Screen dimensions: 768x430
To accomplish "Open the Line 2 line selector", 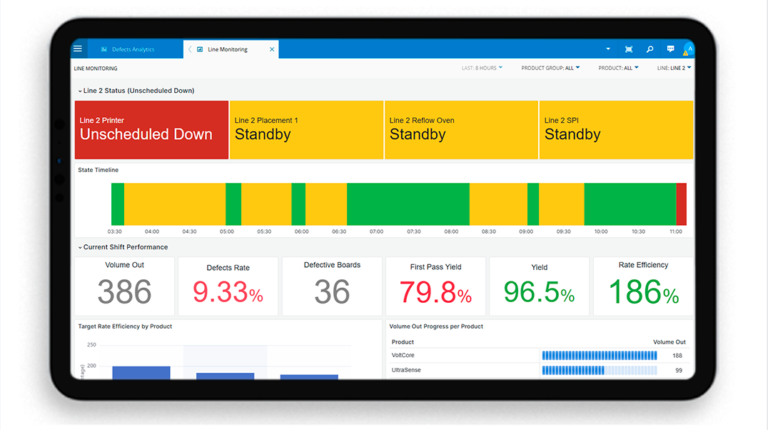I will [673, 68].
